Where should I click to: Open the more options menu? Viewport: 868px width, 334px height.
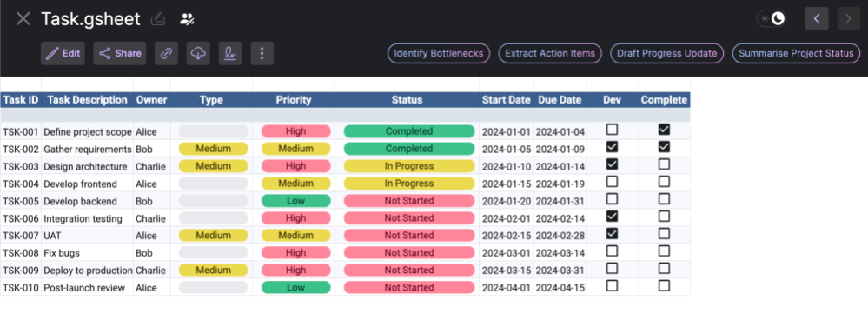[262, 54]
